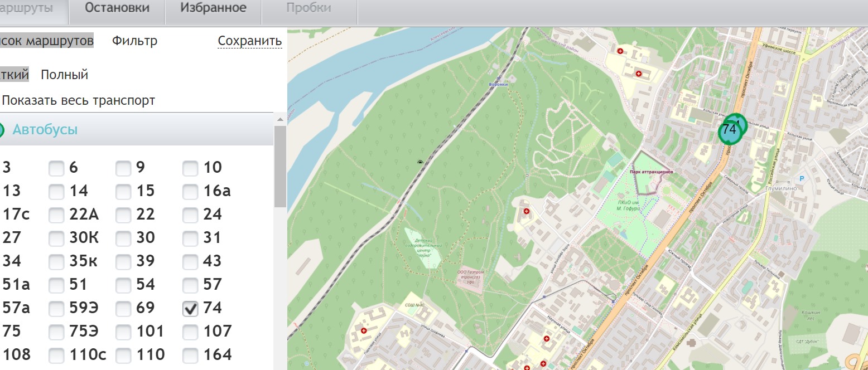
Task: Click the green circle icon beside Автобусы
Action: click(1, 130)
